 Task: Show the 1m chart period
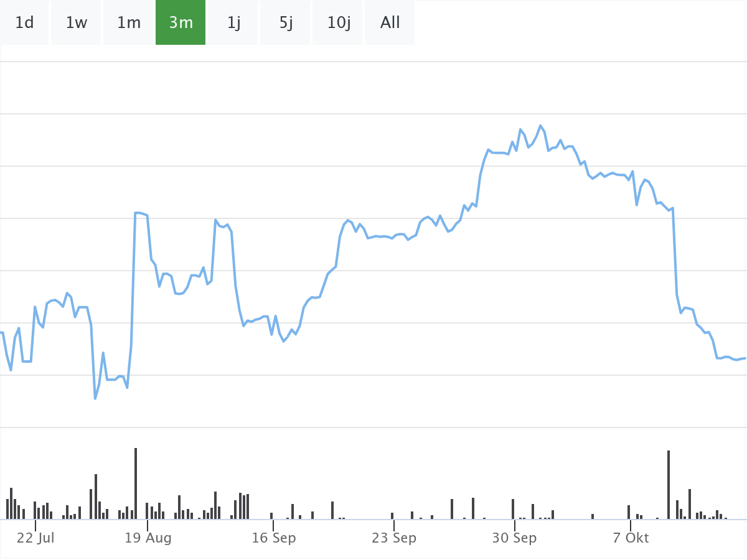tap(129, 23)
